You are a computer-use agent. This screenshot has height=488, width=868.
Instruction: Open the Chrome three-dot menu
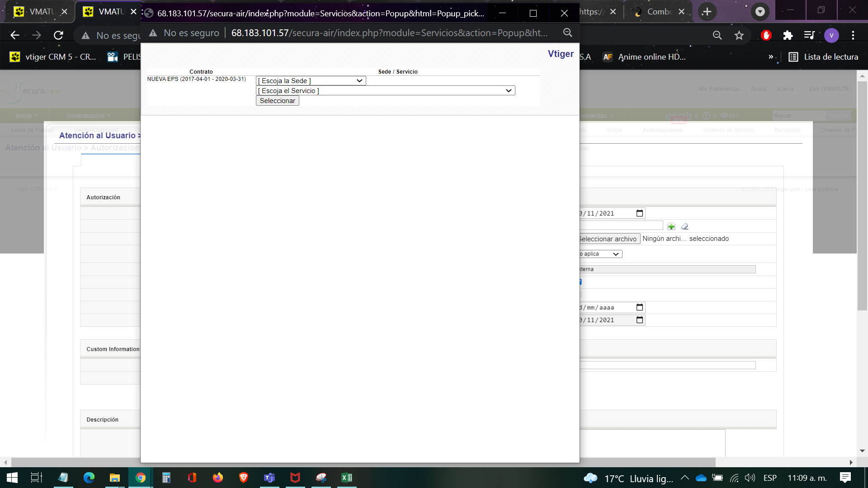[853, 35]
